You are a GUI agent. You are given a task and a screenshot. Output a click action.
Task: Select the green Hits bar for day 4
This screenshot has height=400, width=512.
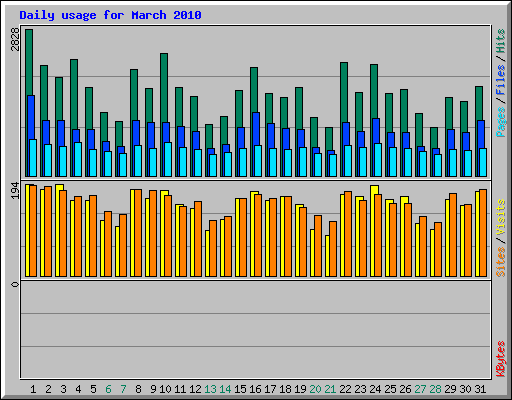(74, 94)
